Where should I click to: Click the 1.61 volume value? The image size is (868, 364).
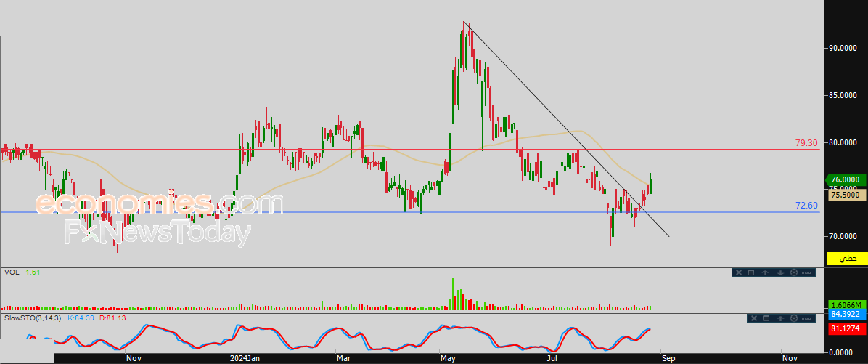click(x=32, y=272)
